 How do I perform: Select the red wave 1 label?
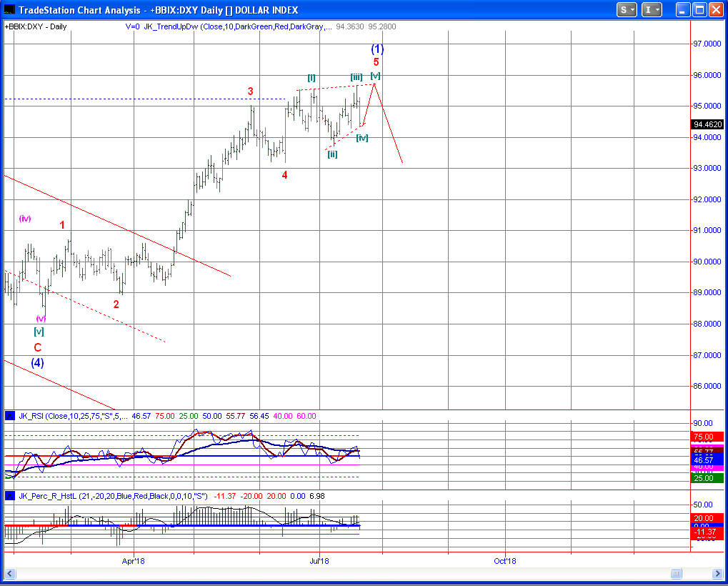pos(62,225)
